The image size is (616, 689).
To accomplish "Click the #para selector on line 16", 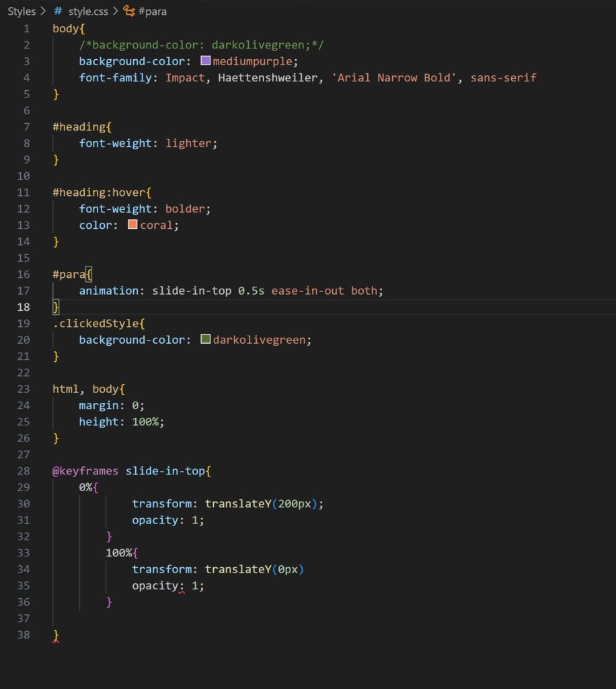I will [x=69, y=275].
